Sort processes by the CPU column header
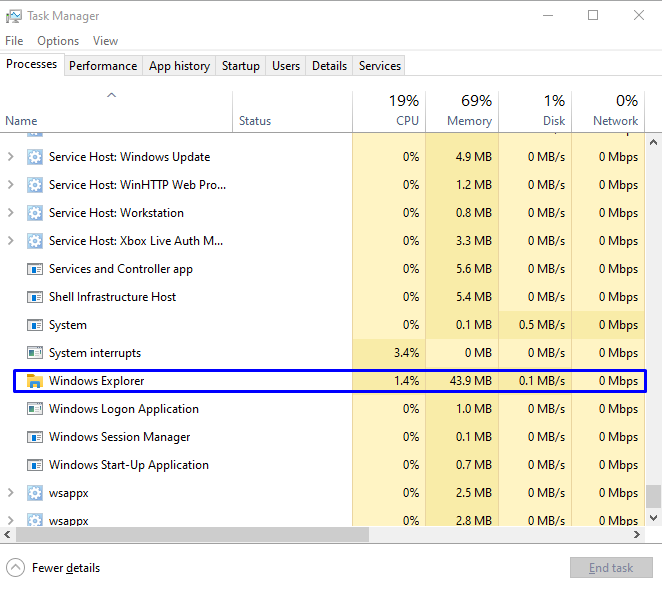The width and height of the screenshot is (662, 589). (389, 111)
